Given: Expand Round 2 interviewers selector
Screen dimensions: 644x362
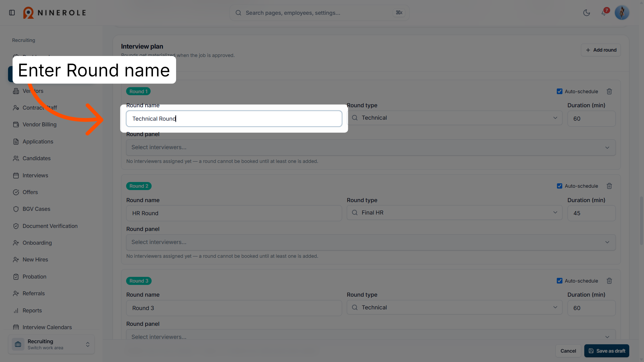Looking at the screenshot, I should pos(371,242).
